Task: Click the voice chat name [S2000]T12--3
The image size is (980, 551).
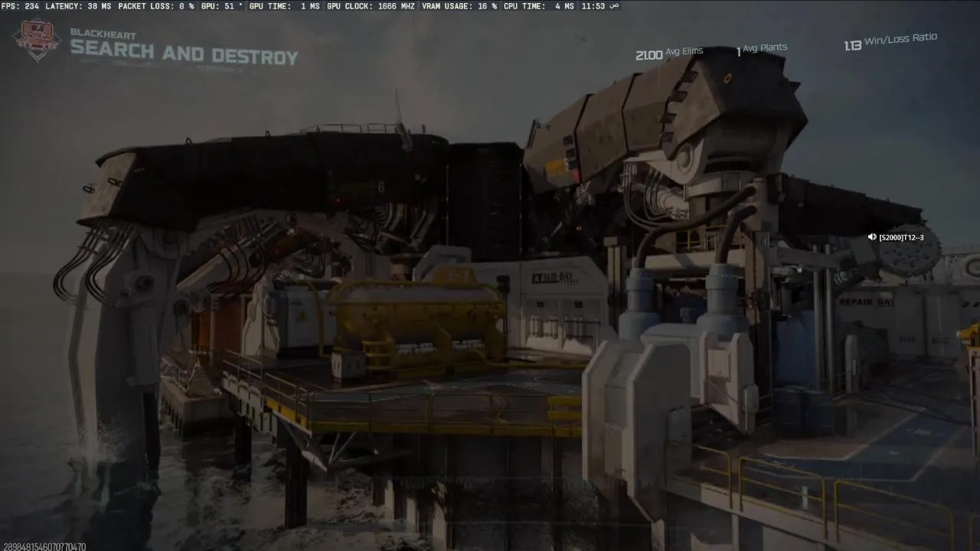Action: 901,237
